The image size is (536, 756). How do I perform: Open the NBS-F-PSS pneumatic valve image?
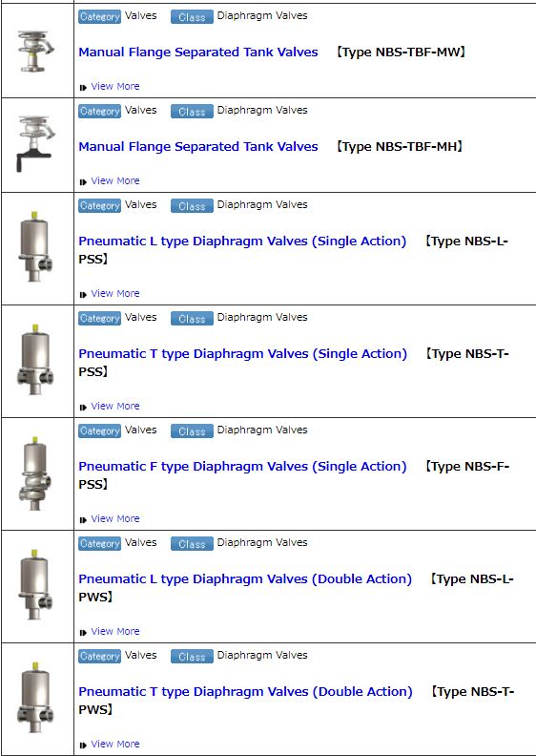tap(34, 472)
